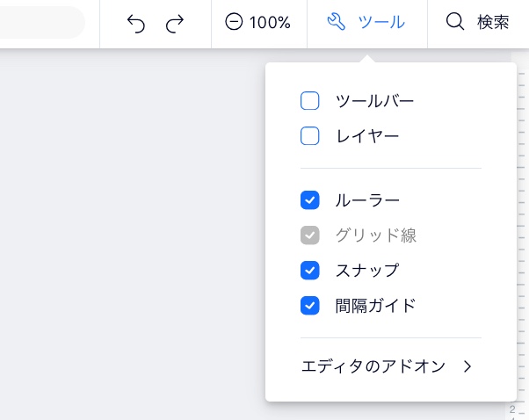Click the wrench icon for ツール
The width and height of the screenshot is (529, 420).
click(337, 22)
